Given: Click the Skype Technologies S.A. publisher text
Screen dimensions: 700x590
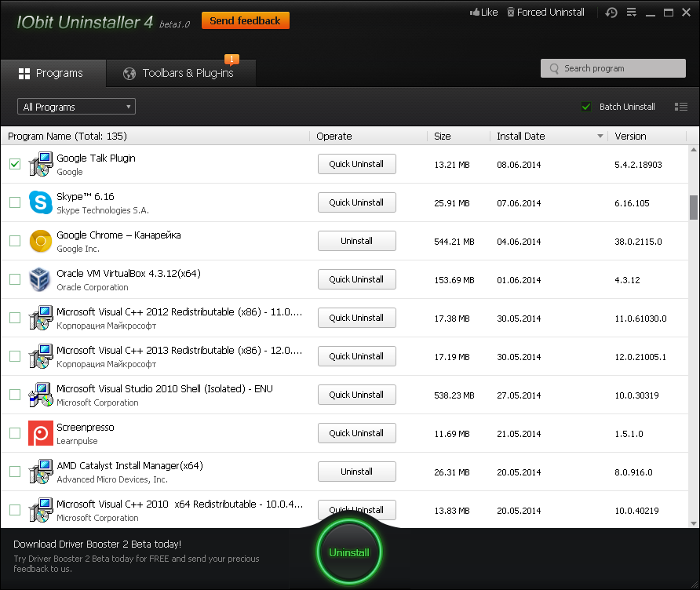Looking at the screenshot, I should coord(103,210).
